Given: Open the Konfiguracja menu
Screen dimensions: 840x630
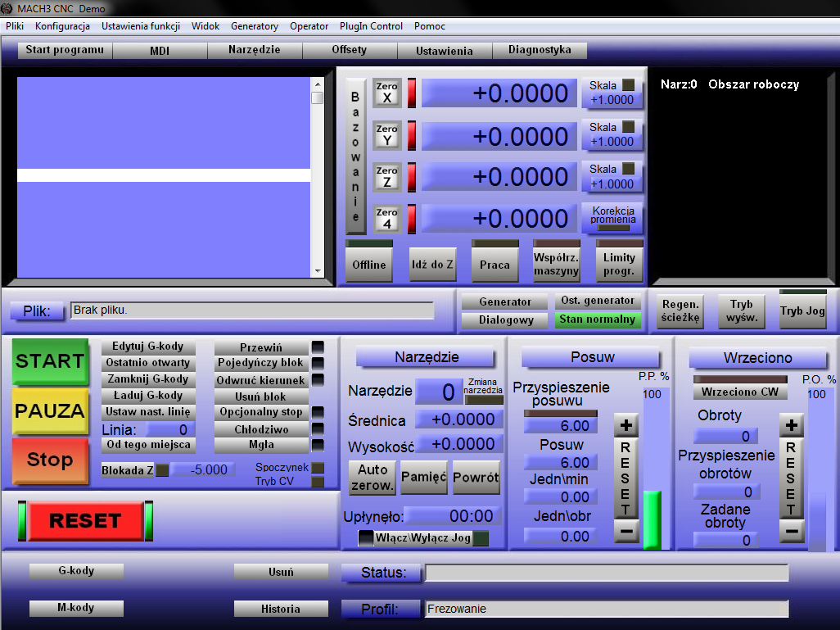Looking at the screenshot, I should (62, 25).
